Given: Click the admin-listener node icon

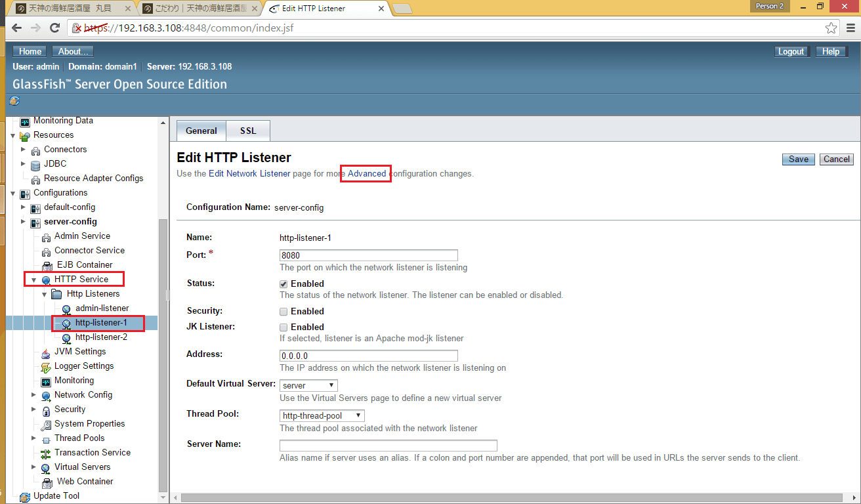Looking at the screenshot, I should 67,309.
